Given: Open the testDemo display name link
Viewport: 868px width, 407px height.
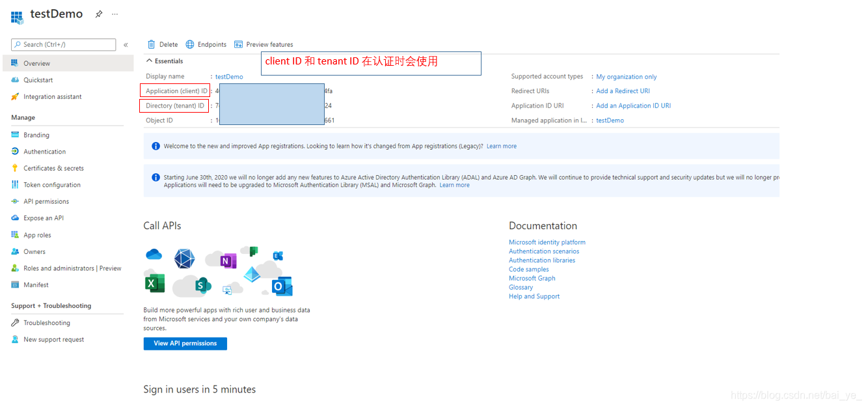Looking at the screenshot, I should [x=229, y=77].
